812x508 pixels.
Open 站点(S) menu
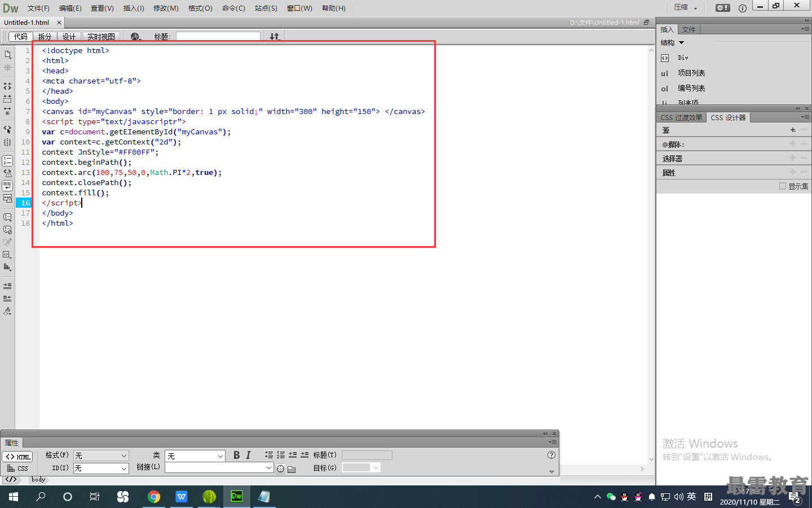click(266, 8)
